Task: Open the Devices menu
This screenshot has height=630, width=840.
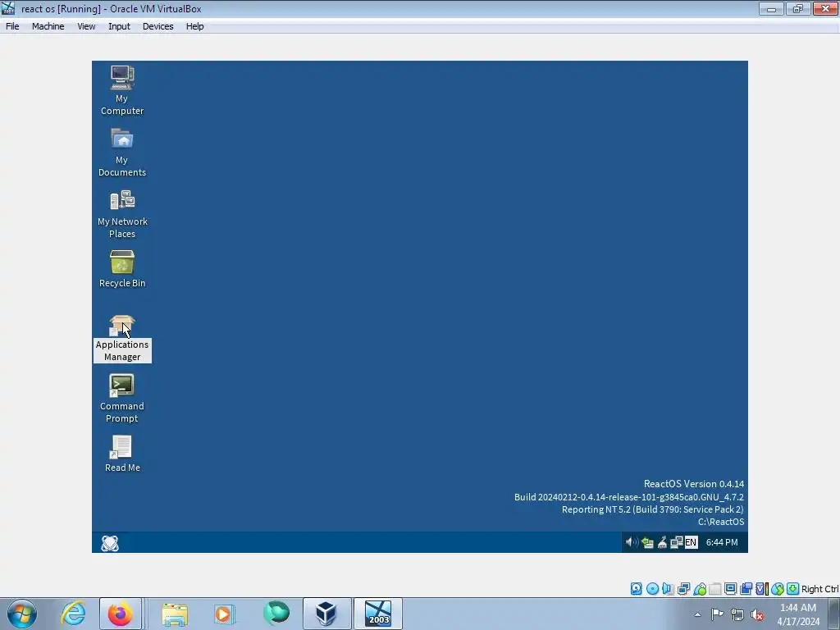Action: (158, 26)
